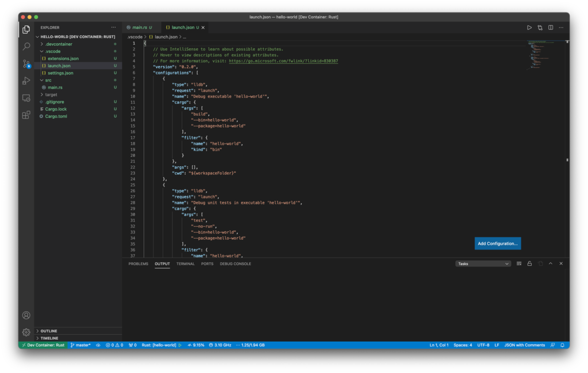Click the Extensions icon in the activity bar

26,115
